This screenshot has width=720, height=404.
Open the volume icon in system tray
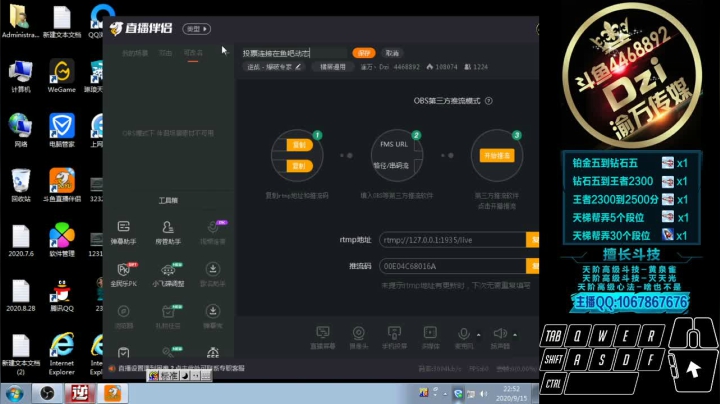pos(483,393)
